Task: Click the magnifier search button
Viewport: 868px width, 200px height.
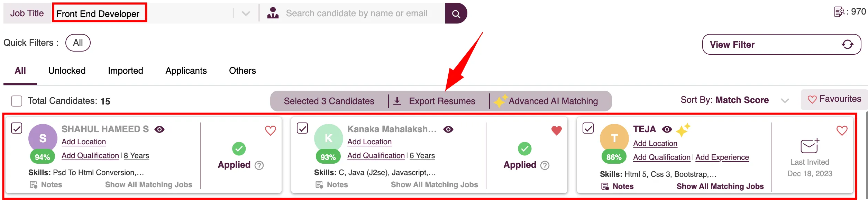Action: click(456, 13)
